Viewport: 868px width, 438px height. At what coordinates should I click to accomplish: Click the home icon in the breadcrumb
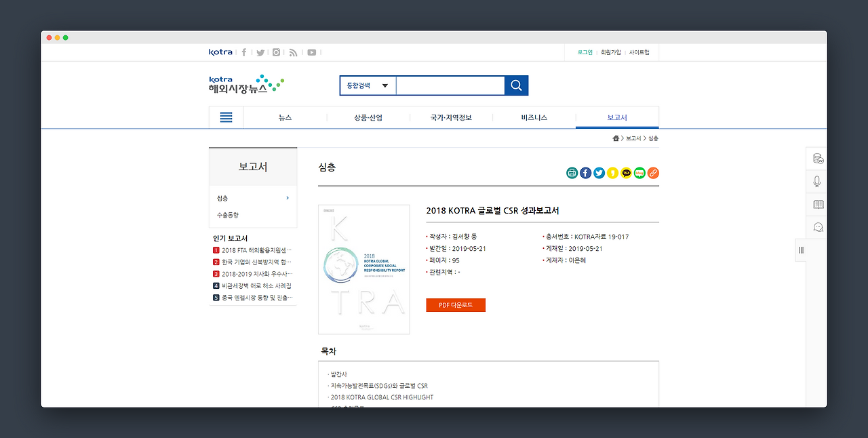(616, 138)
